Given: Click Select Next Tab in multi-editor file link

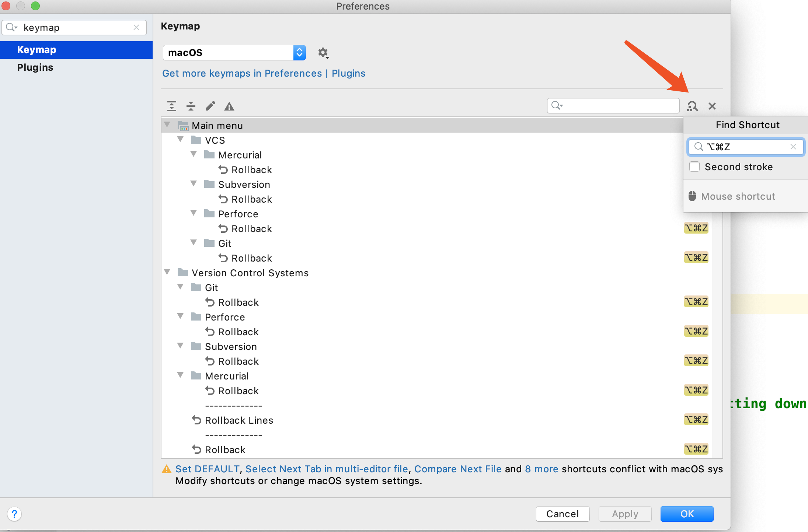Looking at the screenshot, I should click(327, 469).
